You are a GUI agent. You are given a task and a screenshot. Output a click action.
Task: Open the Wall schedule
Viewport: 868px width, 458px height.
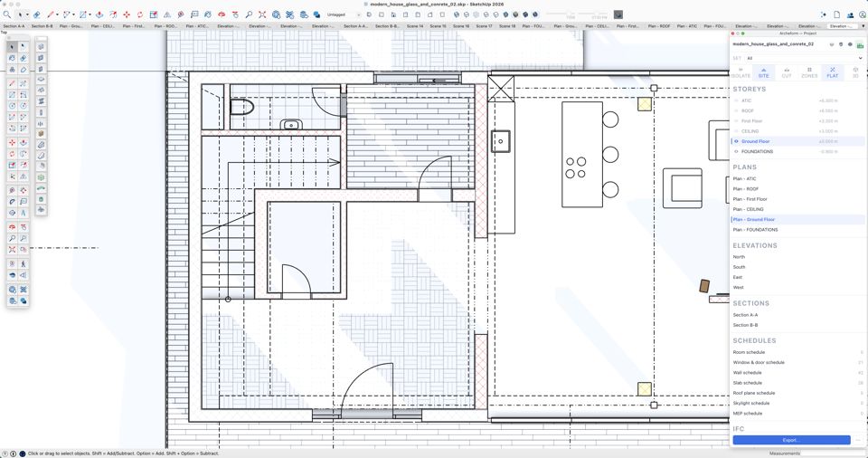tap(748, 373)
